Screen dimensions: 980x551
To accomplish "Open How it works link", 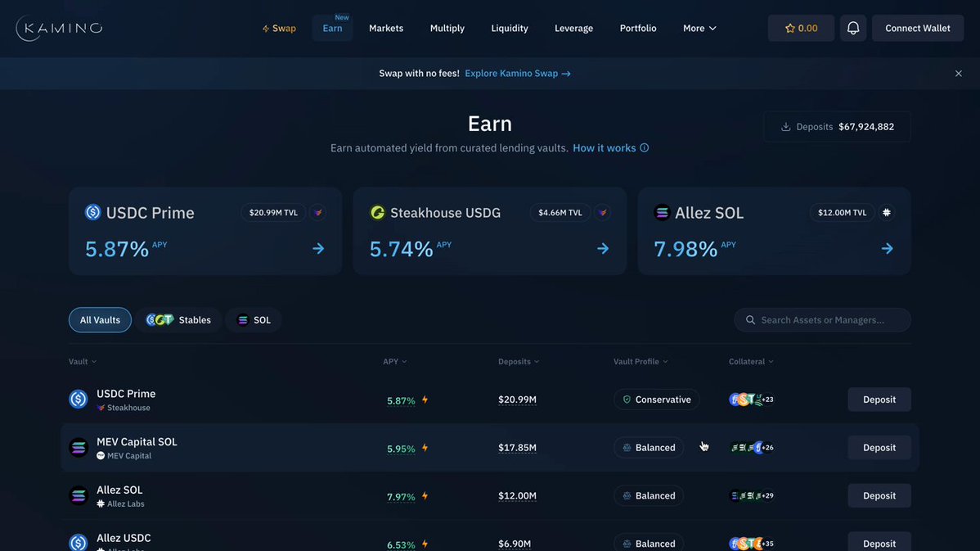I will [604, 147].
